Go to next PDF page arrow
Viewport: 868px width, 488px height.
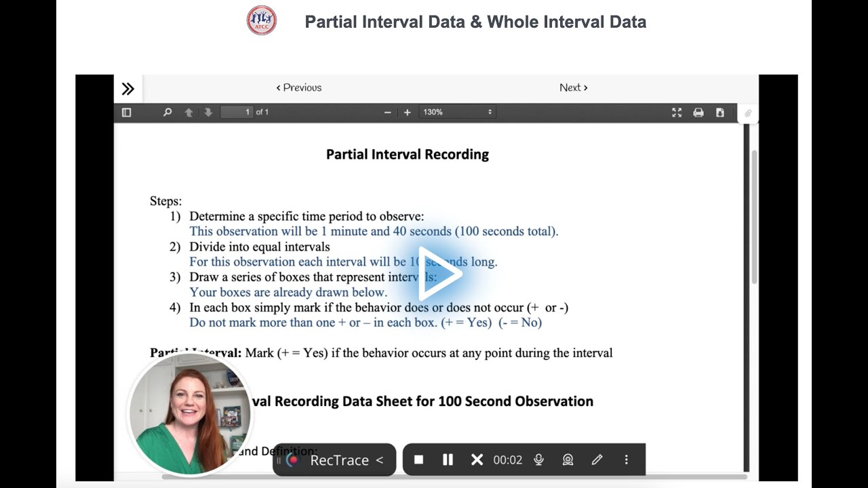[x=208, y=113]
